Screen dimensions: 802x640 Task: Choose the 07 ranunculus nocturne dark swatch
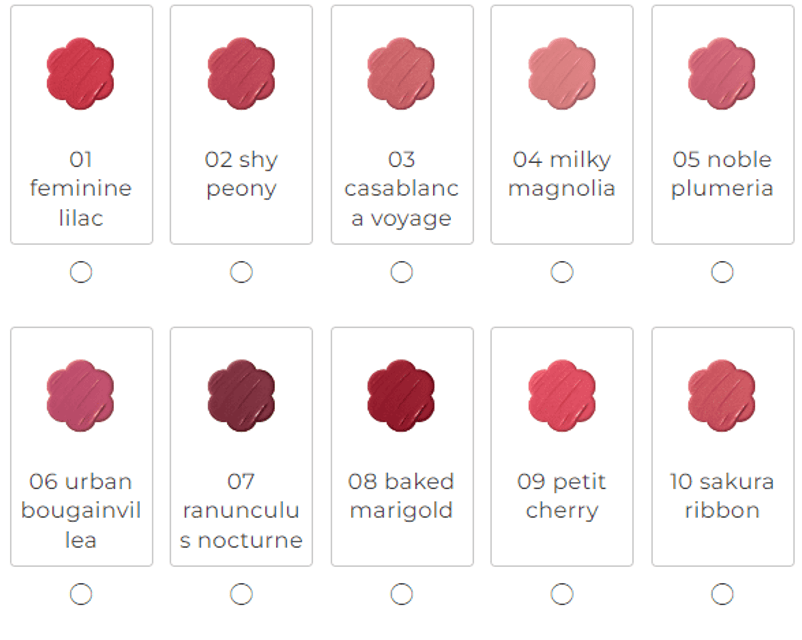(241, 395)
